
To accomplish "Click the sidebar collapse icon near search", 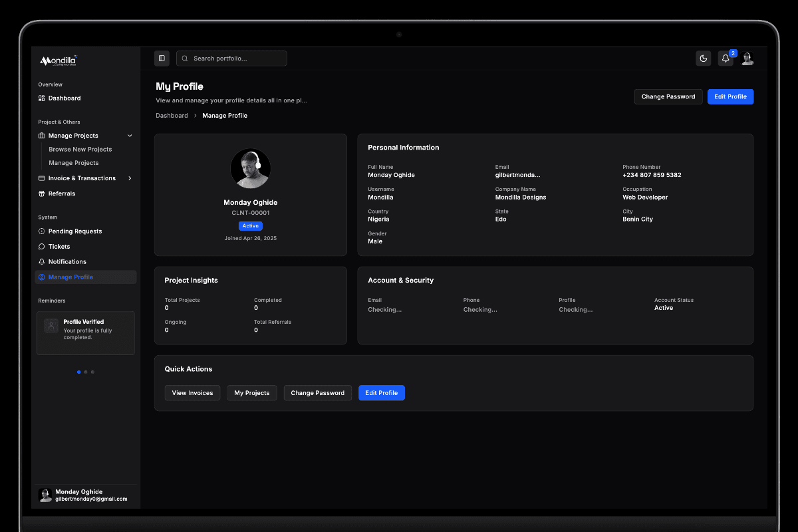I will tap(162, 59).
